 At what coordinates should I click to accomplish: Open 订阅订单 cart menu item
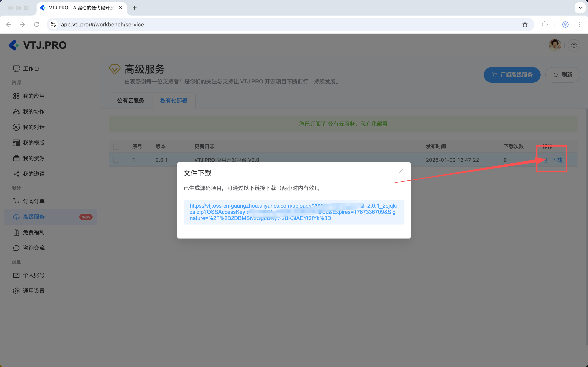point(33,201)
